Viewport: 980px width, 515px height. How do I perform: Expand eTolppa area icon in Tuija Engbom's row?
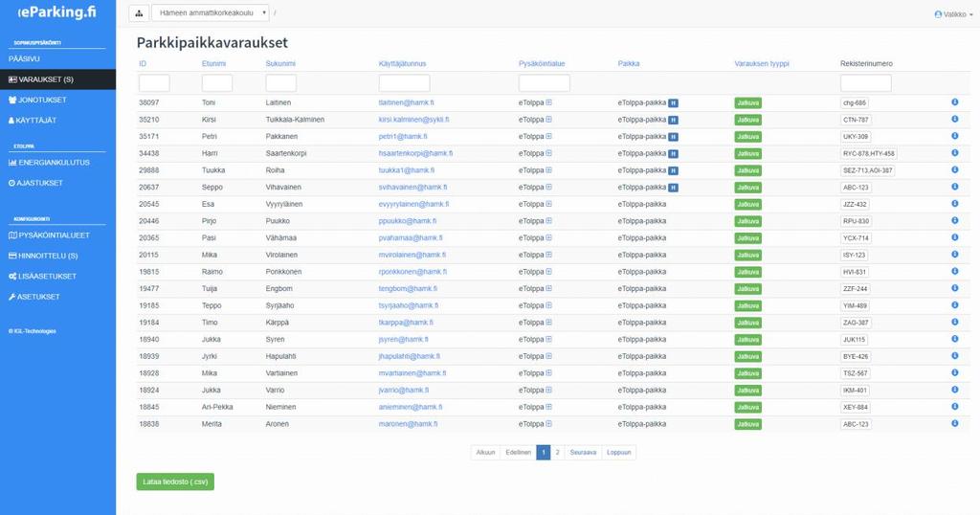548,288
